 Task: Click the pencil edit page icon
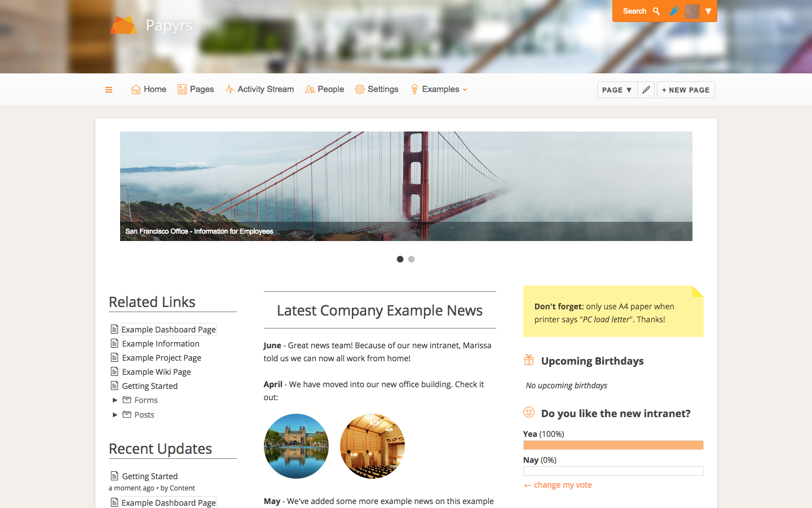tap(646, 90)
